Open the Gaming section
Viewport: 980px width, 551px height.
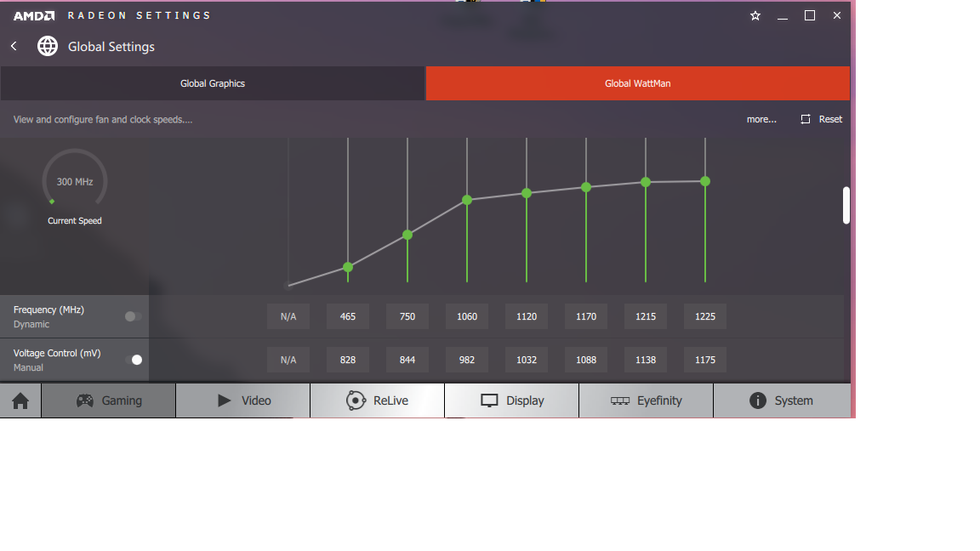coord(109,400)
